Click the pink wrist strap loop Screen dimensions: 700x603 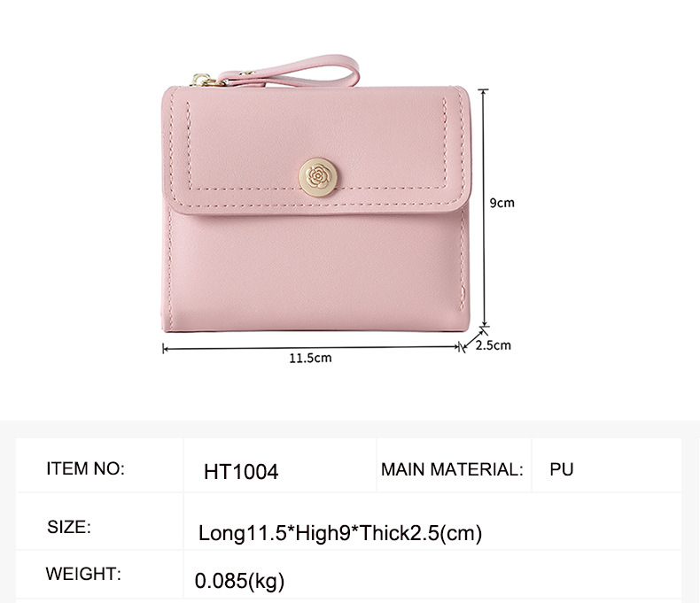pyautogui.click(x=291, y=71)
